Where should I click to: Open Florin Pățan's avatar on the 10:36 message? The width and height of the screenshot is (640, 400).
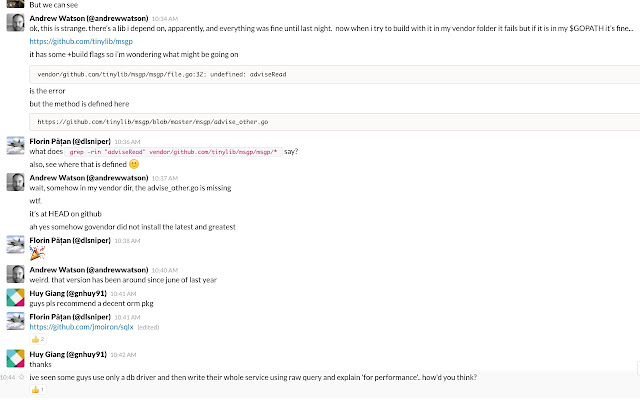(16, 145)
